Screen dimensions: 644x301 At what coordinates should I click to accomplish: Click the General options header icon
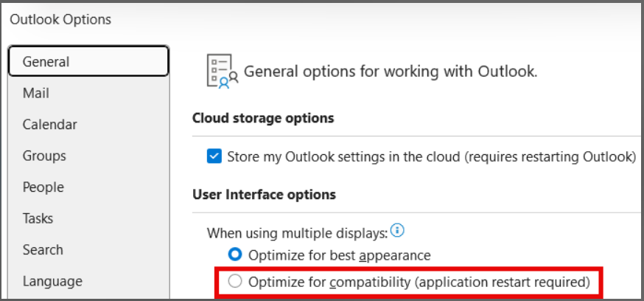pos(222,71)
